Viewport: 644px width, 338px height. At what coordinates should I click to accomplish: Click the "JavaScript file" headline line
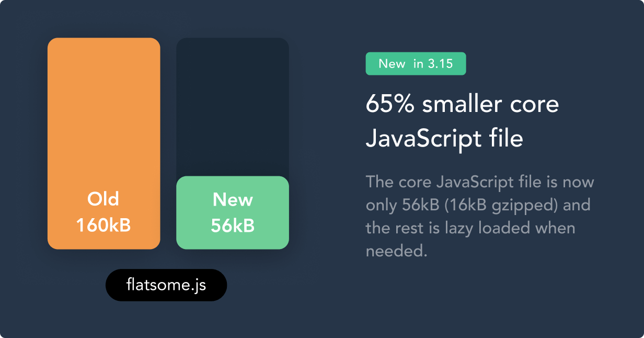coord(444,139)
